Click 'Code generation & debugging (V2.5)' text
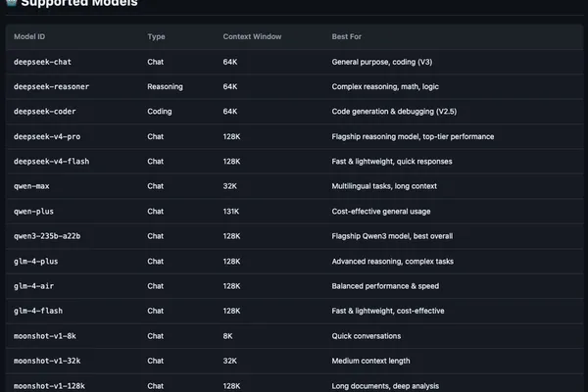588x392 pixels. (x=394, y=112)
